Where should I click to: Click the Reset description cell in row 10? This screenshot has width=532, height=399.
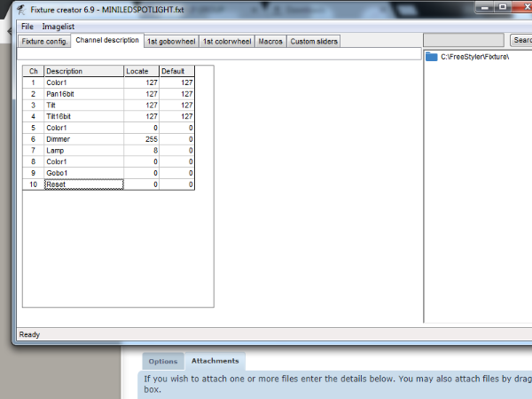coord(83,184)
